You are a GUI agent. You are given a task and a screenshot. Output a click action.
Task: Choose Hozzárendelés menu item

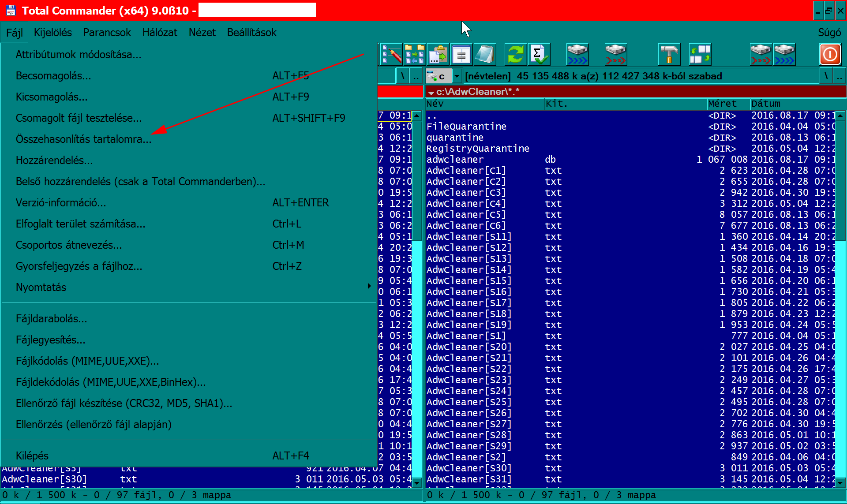point(189,160)
